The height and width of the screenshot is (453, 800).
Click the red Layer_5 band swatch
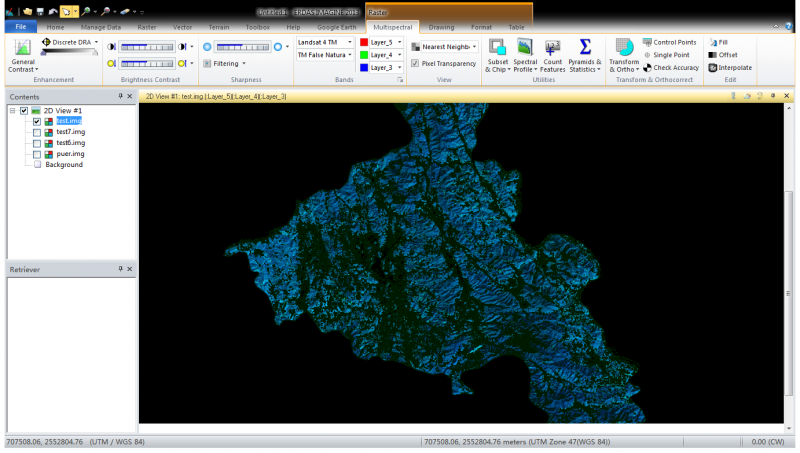click(364, 43)
